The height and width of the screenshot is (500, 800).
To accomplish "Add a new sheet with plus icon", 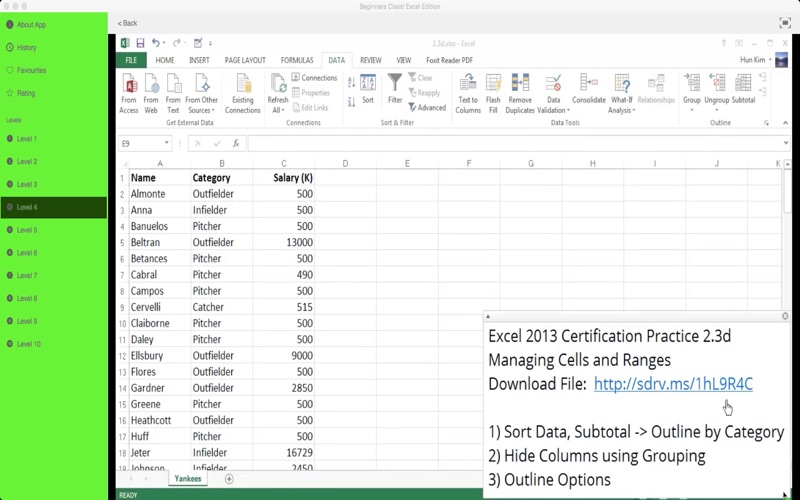I will [229, 479].
